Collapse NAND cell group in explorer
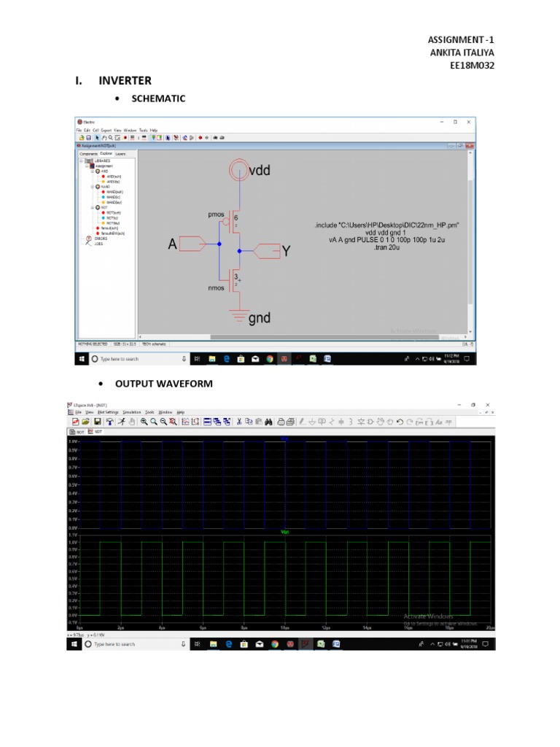 [x=93, y=187]
